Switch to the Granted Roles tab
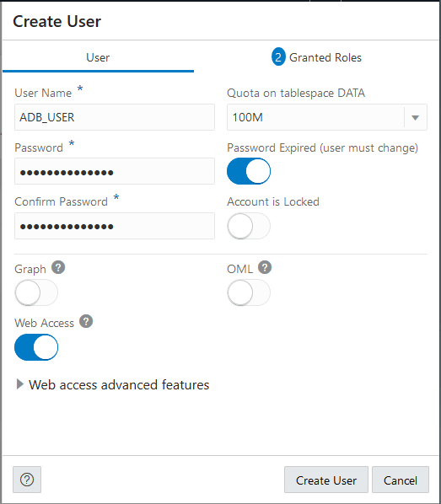Screen dimensions: 441x504 click(x=317, y=58)
